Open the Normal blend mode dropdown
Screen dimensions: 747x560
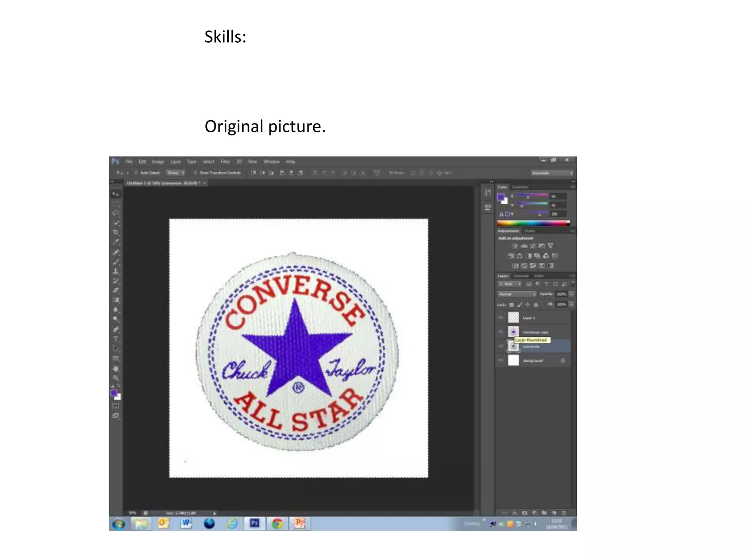517,294
